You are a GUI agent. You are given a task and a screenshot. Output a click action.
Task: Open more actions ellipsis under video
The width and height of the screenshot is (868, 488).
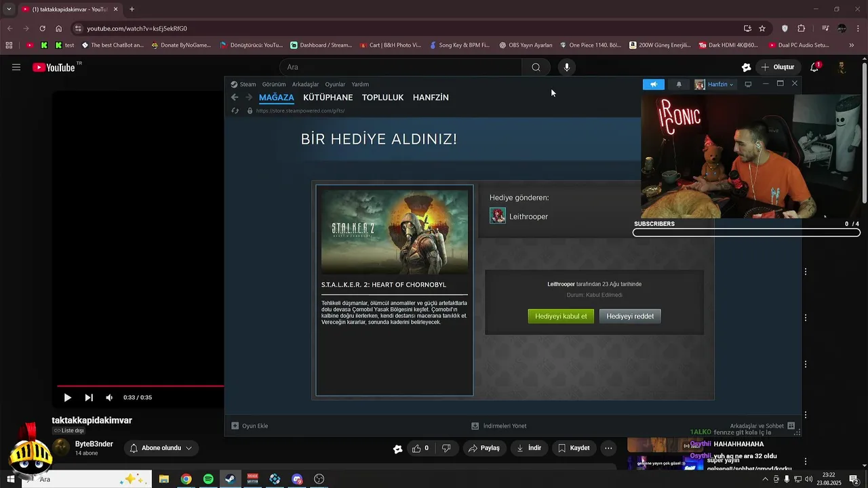click(x=608, y=448)
